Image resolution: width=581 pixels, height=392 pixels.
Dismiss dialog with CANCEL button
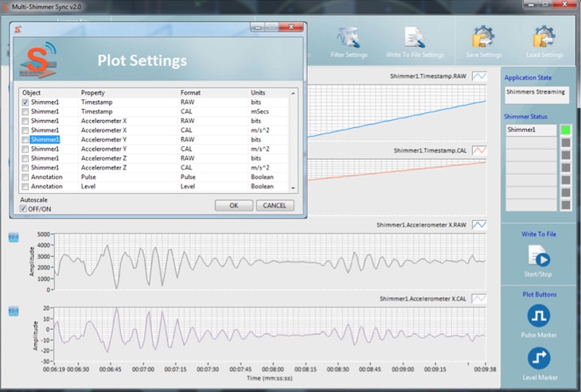pyautogui.click(x=275, y=205)
